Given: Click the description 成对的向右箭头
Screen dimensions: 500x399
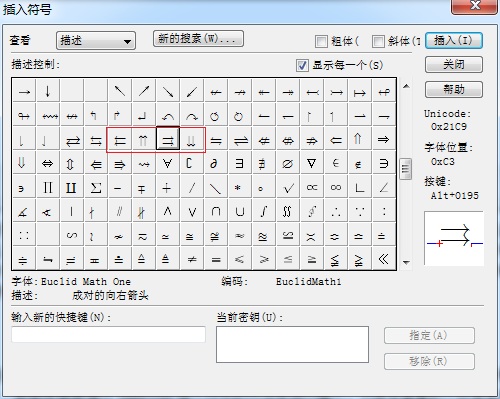Looking at the screenshot, I should [110, 296].
